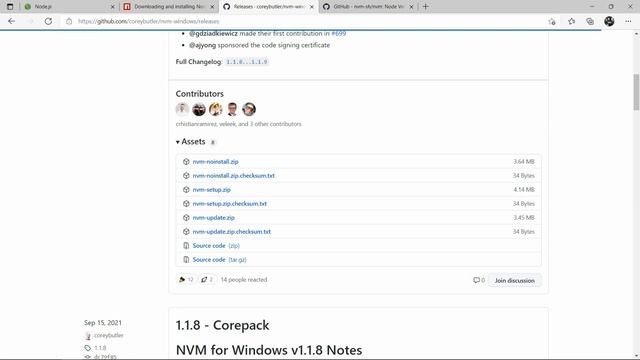This screenshot has width=640, height=360.
Task: Click Join discussion button
Action: tap(514, 280)
